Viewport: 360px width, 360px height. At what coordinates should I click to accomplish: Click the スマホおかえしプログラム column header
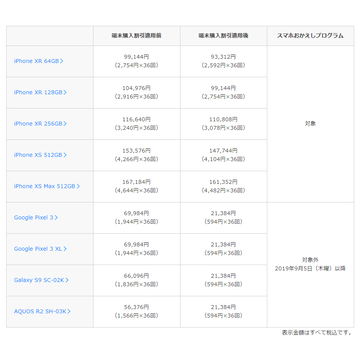pyautogui.click(x=310, y=36)
